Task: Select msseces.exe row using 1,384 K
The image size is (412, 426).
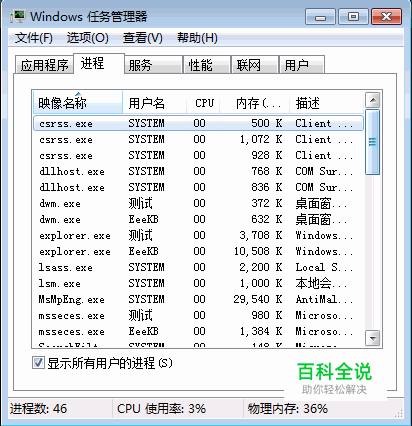Action: [198, 331]
